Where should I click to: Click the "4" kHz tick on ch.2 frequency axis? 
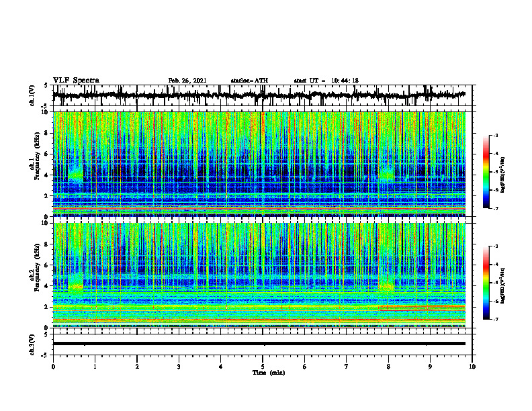[46, 286]
